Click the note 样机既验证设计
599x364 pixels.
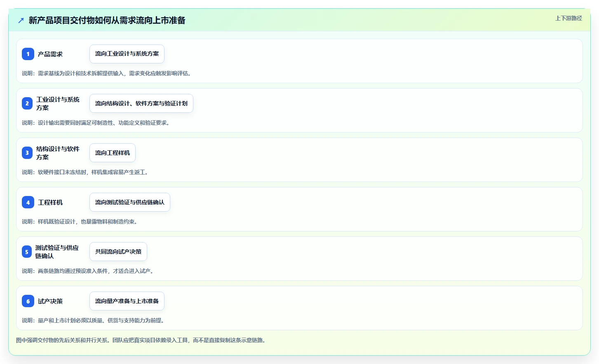pyautogui.click(x=80, y=222)
